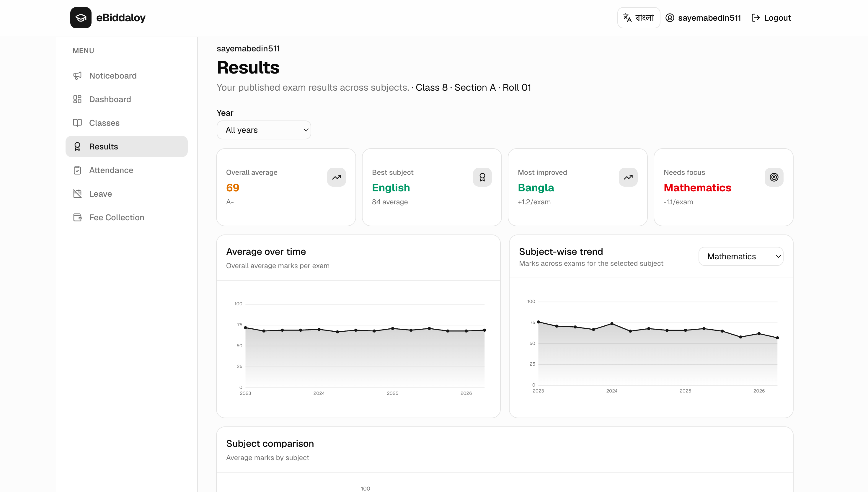Viewport: 868px width, 492px height.
Task: Select the Results menu item
Action: pyautogui.click(x=127, y=147)
